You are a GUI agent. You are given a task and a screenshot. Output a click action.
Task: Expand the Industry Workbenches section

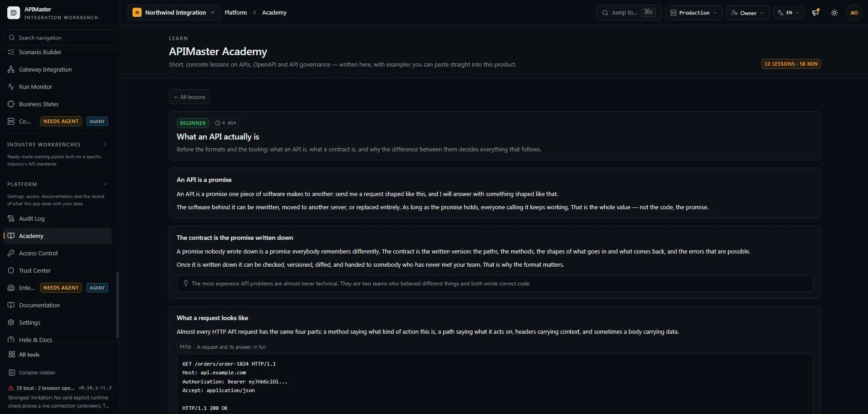coord(105,145)
